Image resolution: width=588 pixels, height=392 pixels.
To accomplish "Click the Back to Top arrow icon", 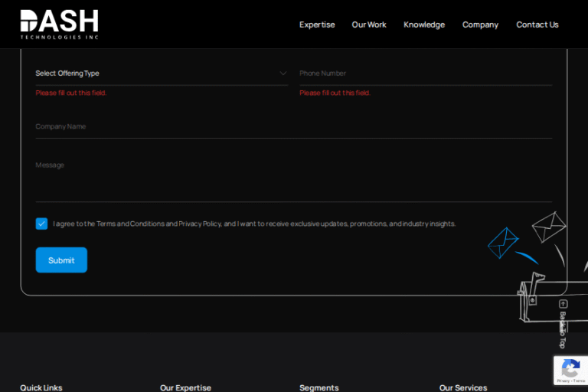I will tap(563, 304).
